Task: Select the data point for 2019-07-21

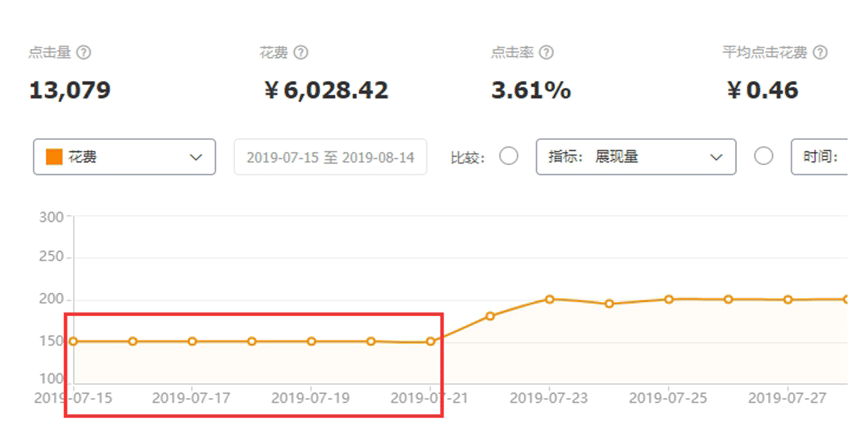Action: point(430,341)
